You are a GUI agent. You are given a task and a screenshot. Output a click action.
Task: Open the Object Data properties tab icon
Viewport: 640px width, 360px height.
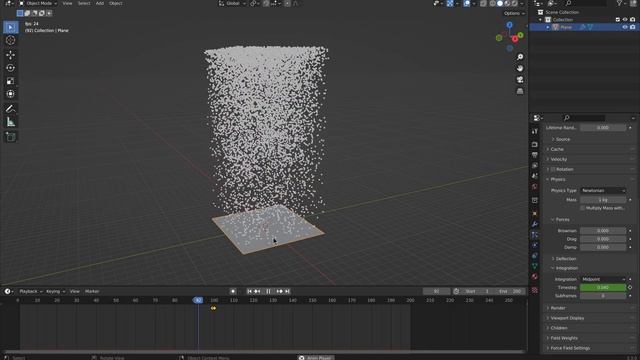535,266
